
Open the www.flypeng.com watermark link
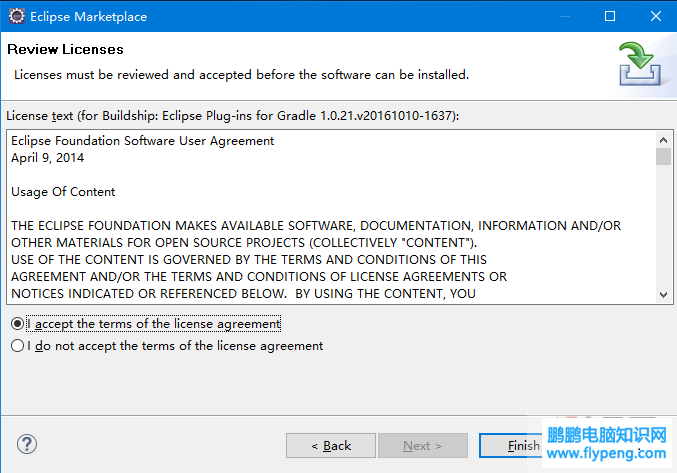(606, 453)
